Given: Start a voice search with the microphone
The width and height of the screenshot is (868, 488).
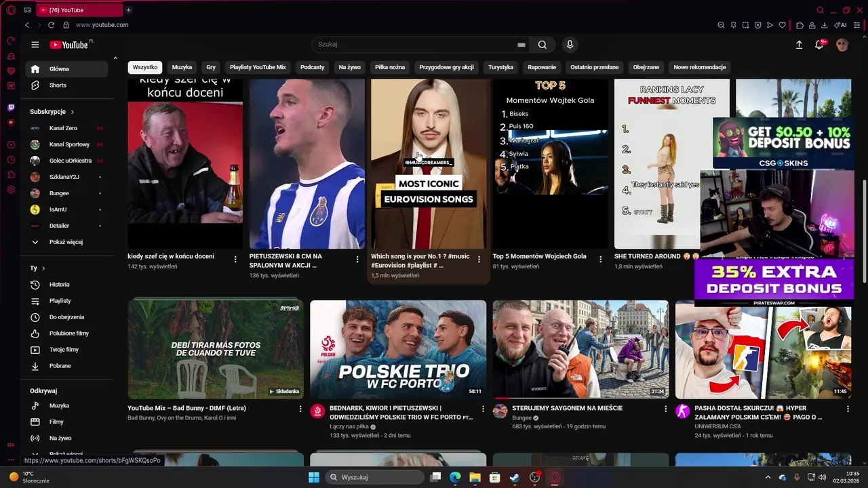Looking at the screenshot, I should tap(570, 45).
